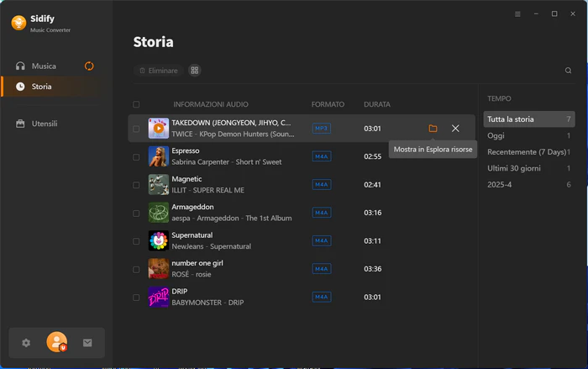Click the 'Sabrina Carpenter - Short n' Sweet' text
The width and height of the screenshot is (588, 369).
click(227, 161)
